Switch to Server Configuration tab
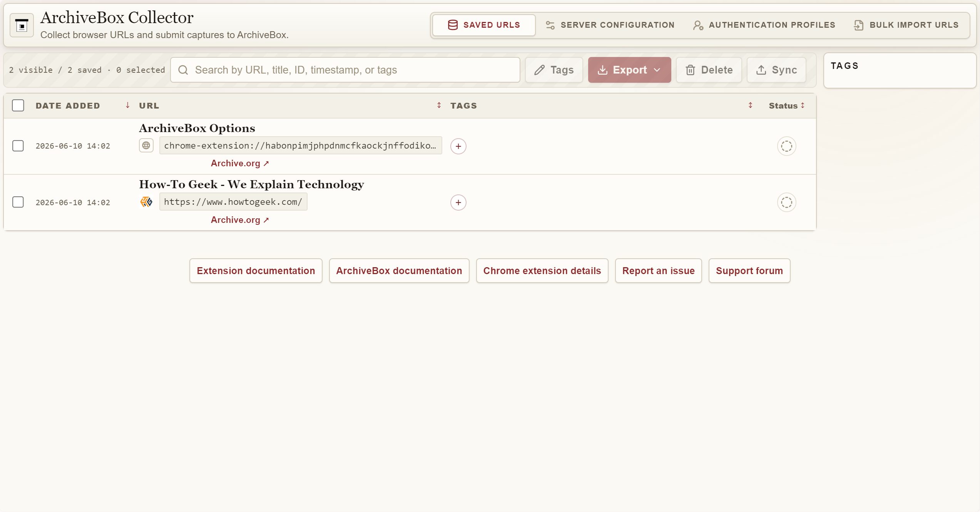Image resolution: width=980 pixels, height=512 pixels. (610, 25)
